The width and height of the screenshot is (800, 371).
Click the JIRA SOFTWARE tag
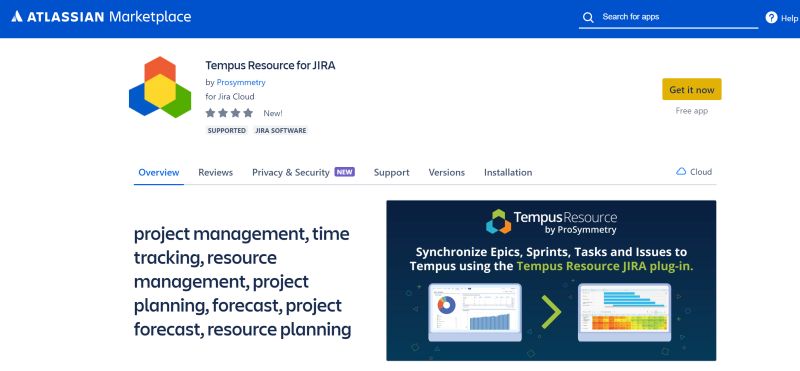click(281, 131)
